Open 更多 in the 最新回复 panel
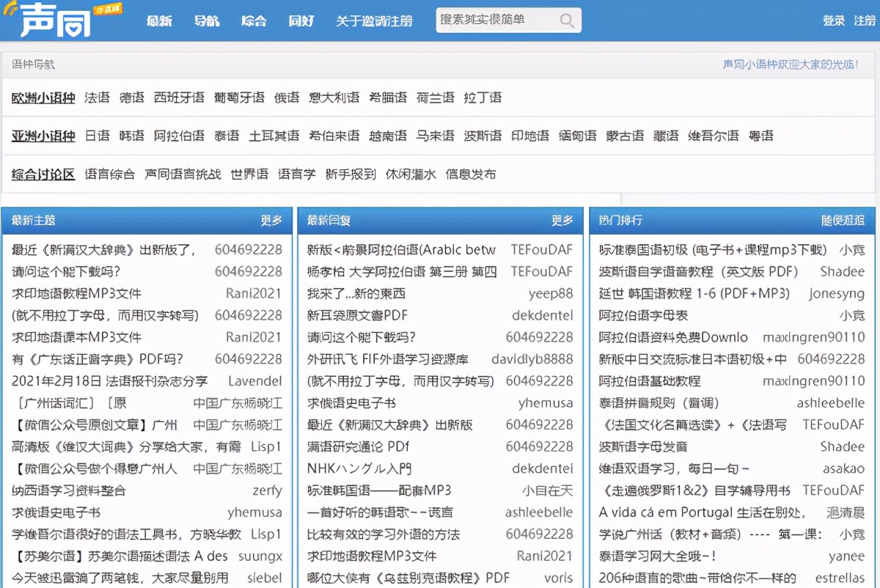 [x=564, y=221]
